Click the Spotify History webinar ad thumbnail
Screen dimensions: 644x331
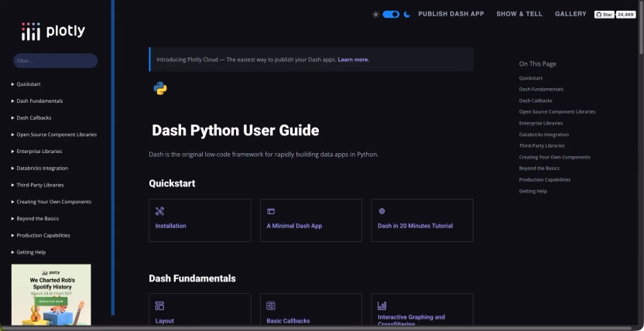coord(51,295)
